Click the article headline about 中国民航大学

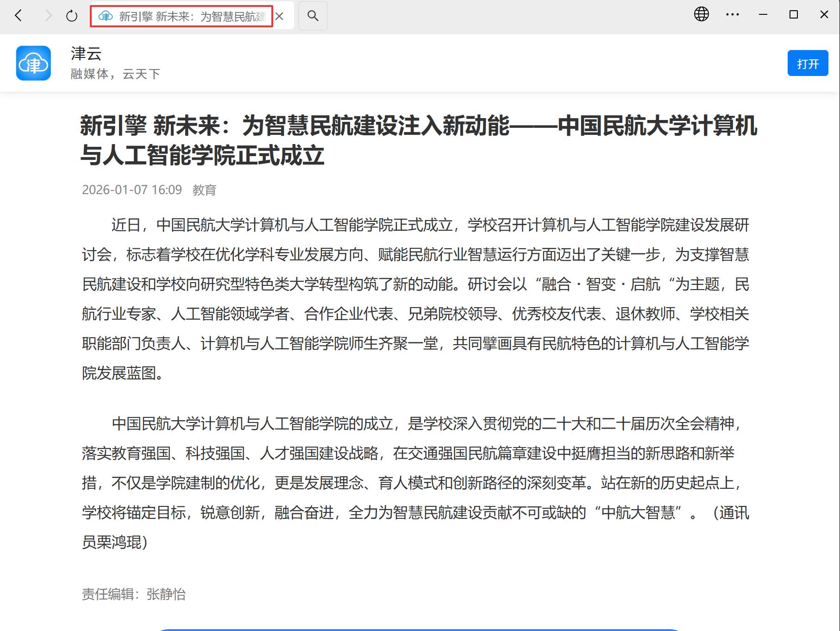(x=419, y=140)
